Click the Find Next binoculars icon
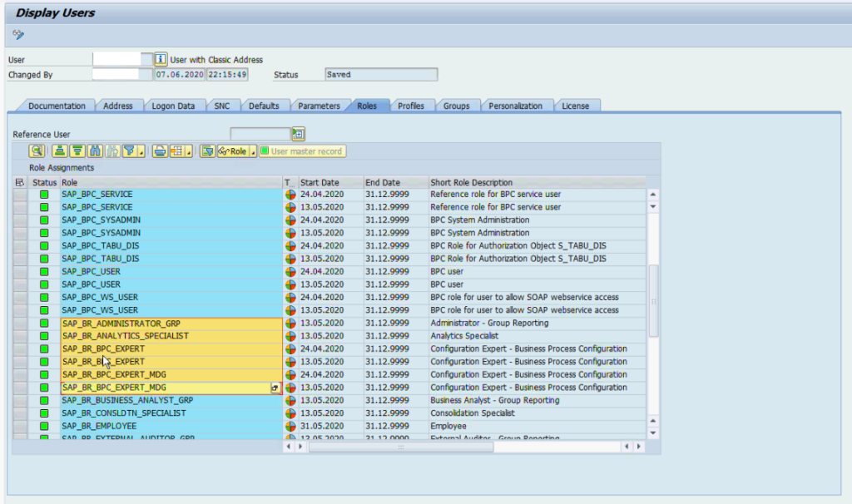 tap(112, 151)
